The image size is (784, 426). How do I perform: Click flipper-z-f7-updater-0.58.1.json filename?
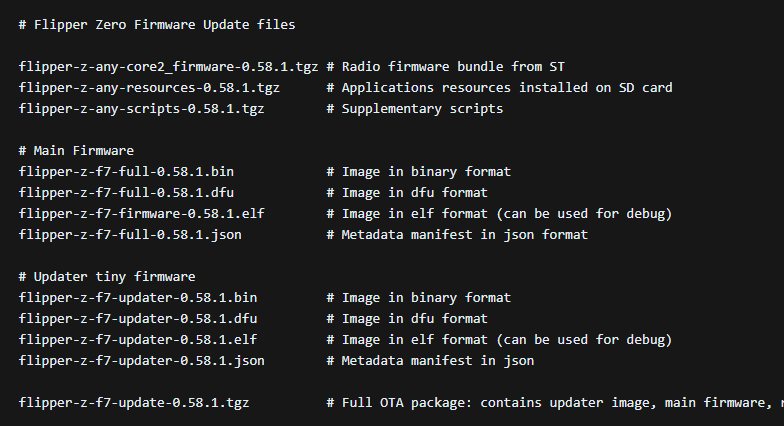click(x=142, y=360)
